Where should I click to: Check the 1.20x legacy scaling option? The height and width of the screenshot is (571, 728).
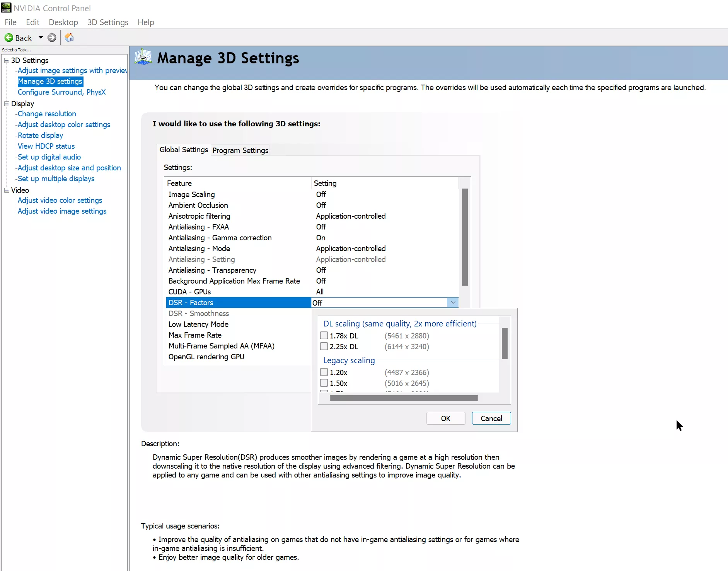click(x=324, y=372)
